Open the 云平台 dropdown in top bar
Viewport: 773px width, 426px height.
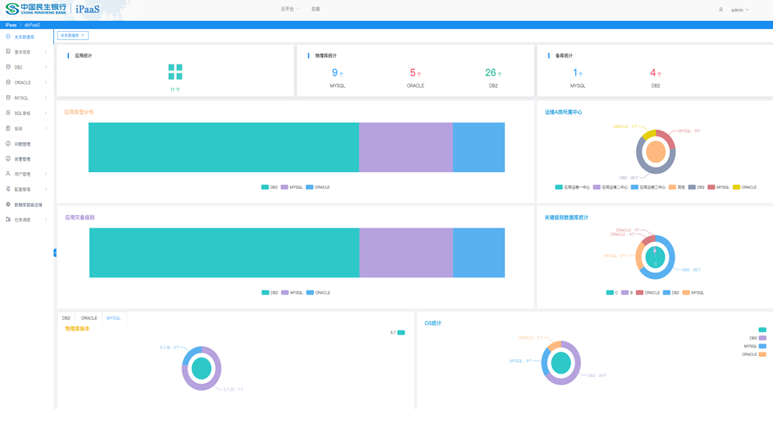(290, 9)
